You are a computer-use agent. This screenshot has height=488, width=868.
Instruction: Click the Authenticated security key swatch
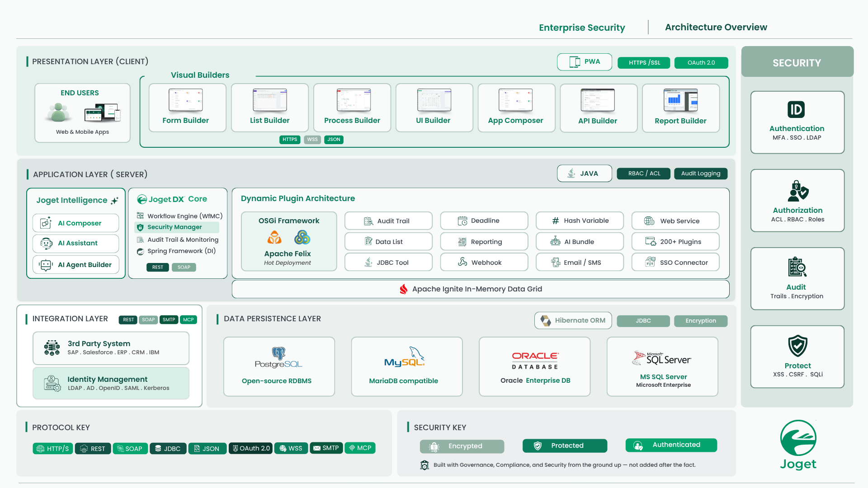(x=671, y=445)
